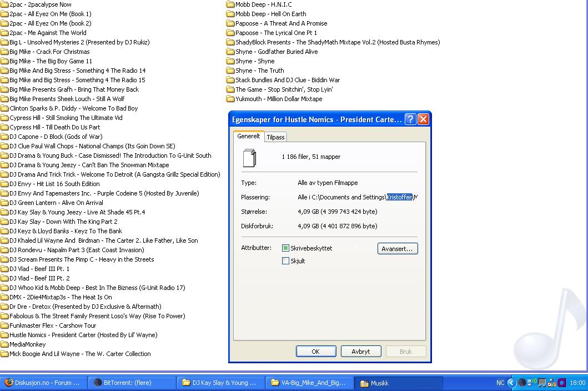This screenshot has height=391, width=588.
Task: Click the MediaMonkey folder icon
Action: click(4, 344)
